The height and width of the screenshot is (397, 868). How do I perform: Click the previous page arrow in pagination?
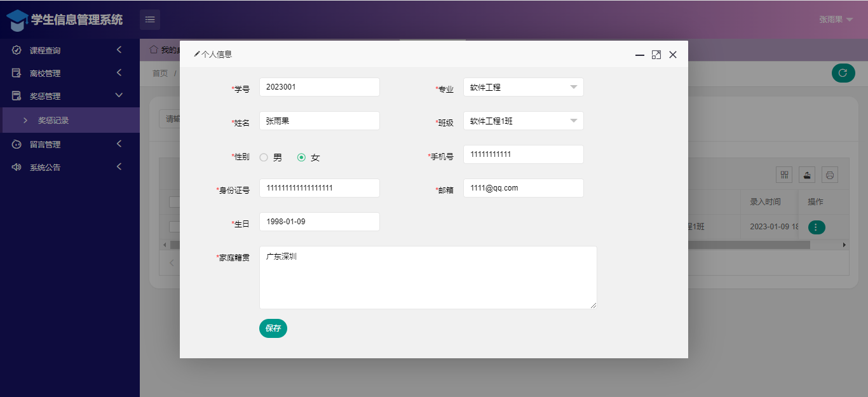(172, 263)
